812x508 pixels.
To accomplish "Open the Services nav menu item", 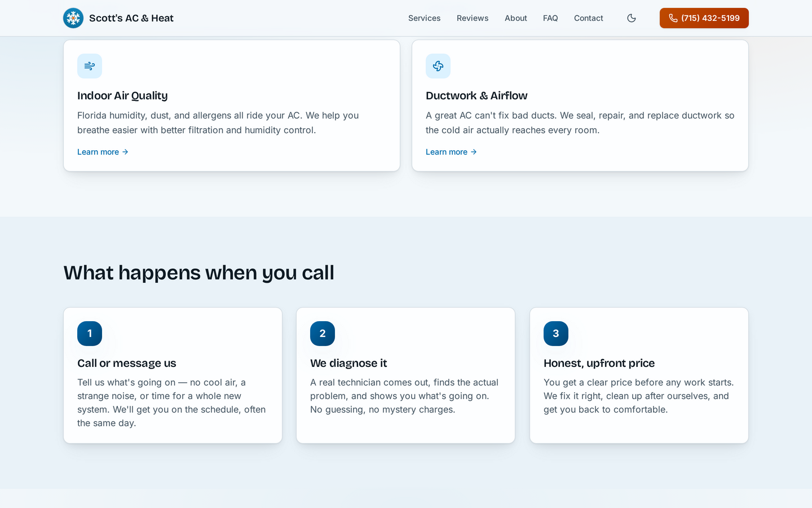I will pos(425,18).
